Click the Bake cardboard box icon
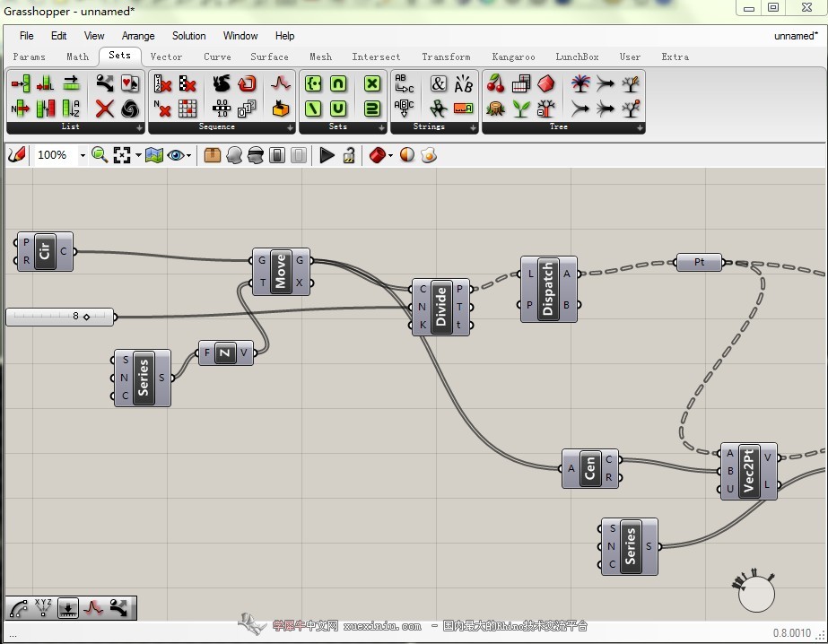This screenshot has height=644, width=828. click(213, 155)
